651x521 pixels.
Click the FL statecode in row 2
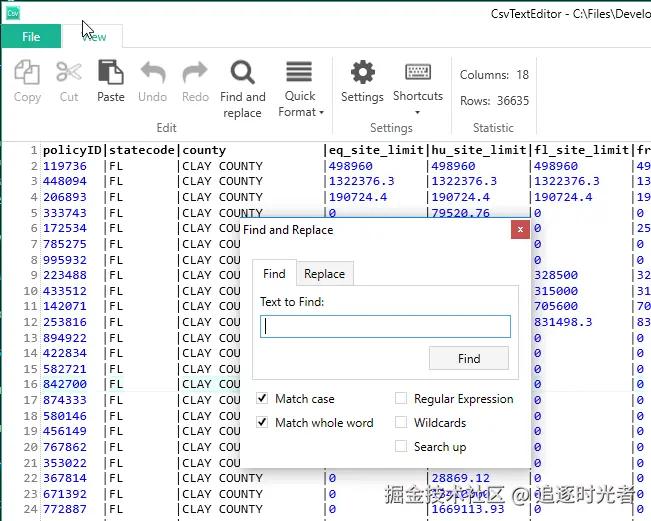click(x=116, y=166)
